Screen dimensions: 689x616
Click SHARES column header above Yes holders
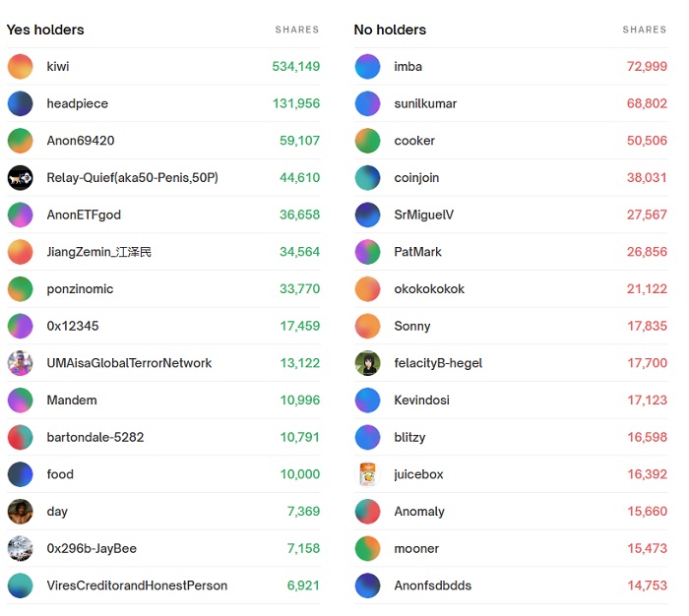297,30
